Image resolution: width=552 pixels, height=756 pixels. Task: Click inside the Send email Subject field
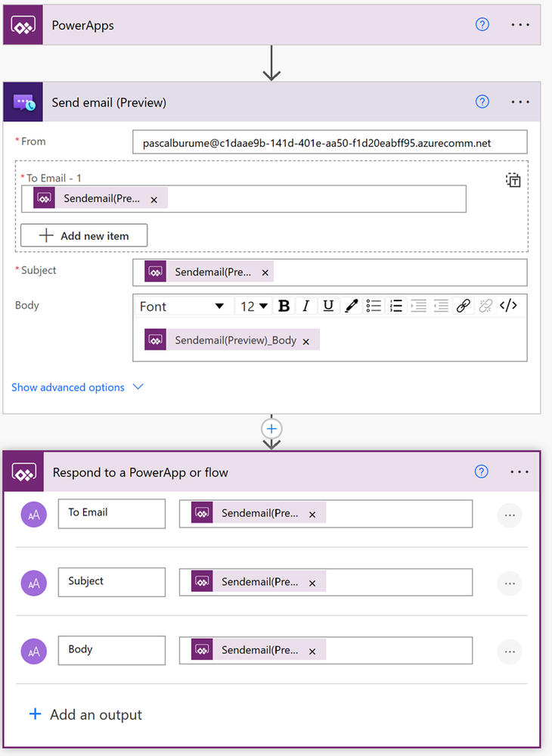[x=330, y=272]
